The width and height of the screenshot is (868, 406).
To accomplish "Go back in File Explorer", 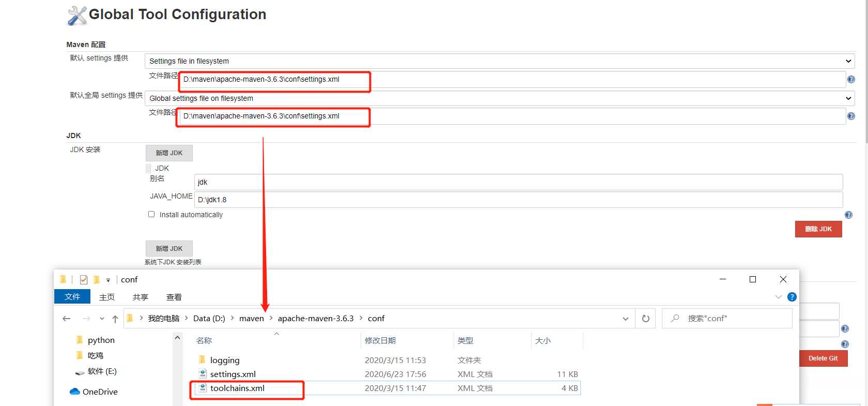I will tap(67, 319).
